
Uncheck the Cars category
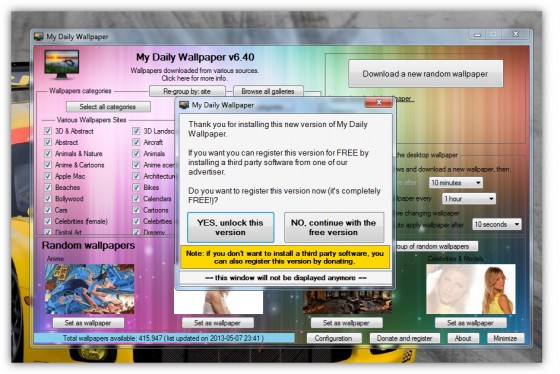click(x=48, y=210)
